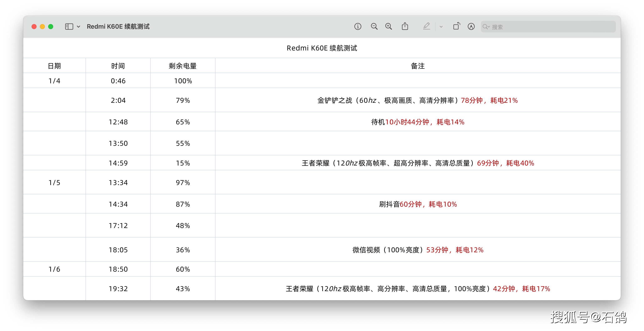Click the 剩余电量 column header

pyautogui.click(x=182, y=66)
